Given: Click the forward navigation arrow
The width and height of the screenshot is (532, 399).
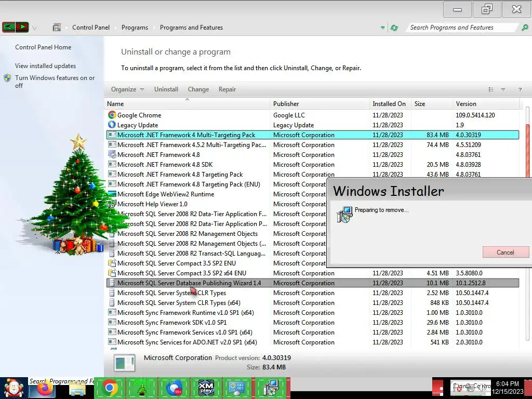Looking at the screenshot, I should (22, 27).
